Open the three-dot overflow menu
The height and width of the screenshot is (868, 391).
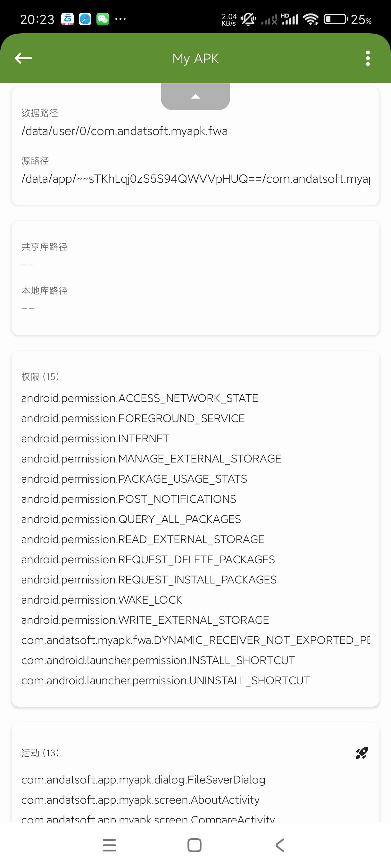pos(367,58)
